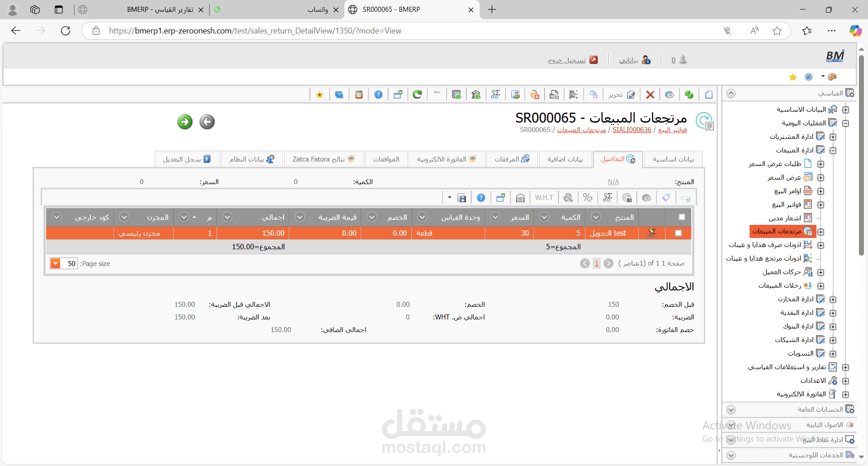The height and width of the screenshot is (466, 868).
Task: Open the اجمالي column filter dropdown
Action: coord(227,217)
